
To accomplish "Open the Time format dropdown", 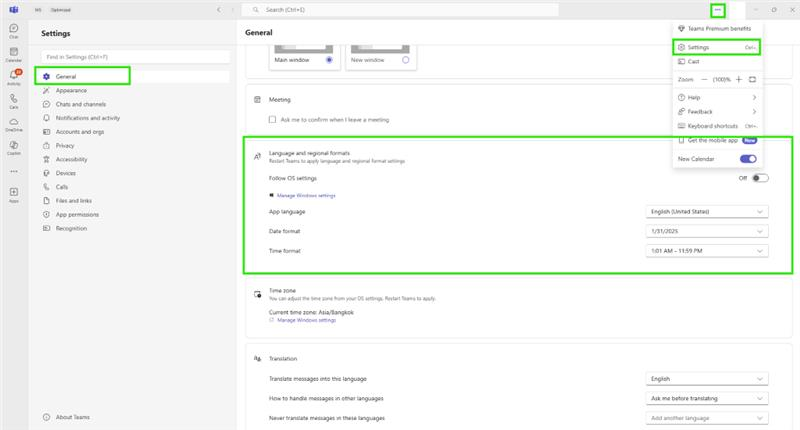I will click(x=707, y=251).
